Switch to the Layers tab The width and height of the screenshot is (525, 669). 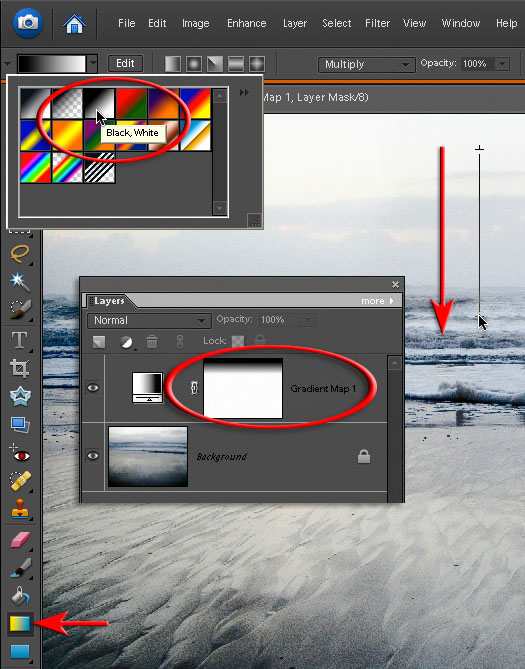[109, 301]
